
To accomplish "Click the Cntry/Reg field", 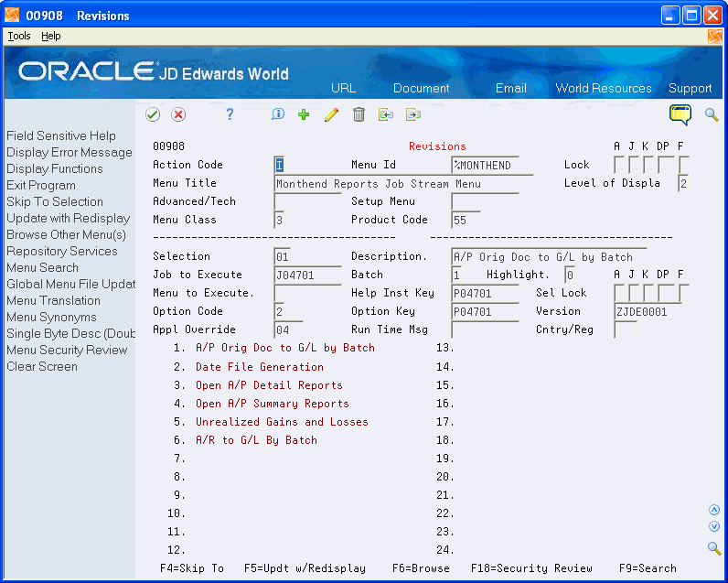I will click(626, 329).
